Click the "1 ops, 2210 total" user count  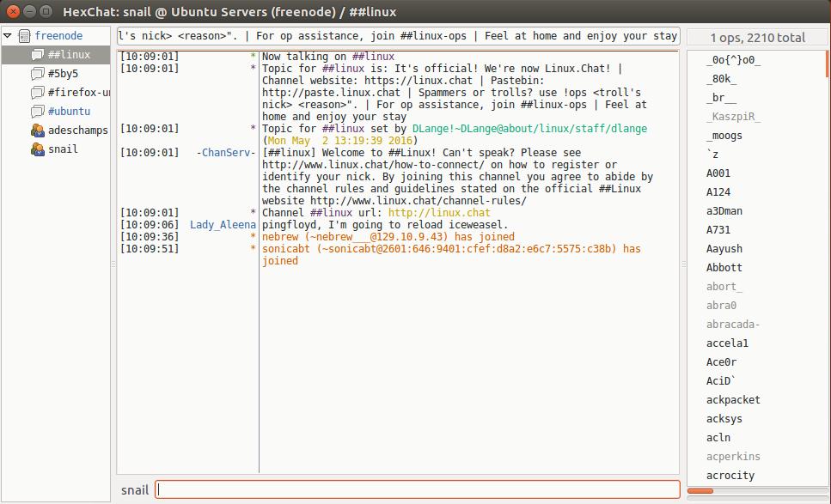[x=757, y=38]
